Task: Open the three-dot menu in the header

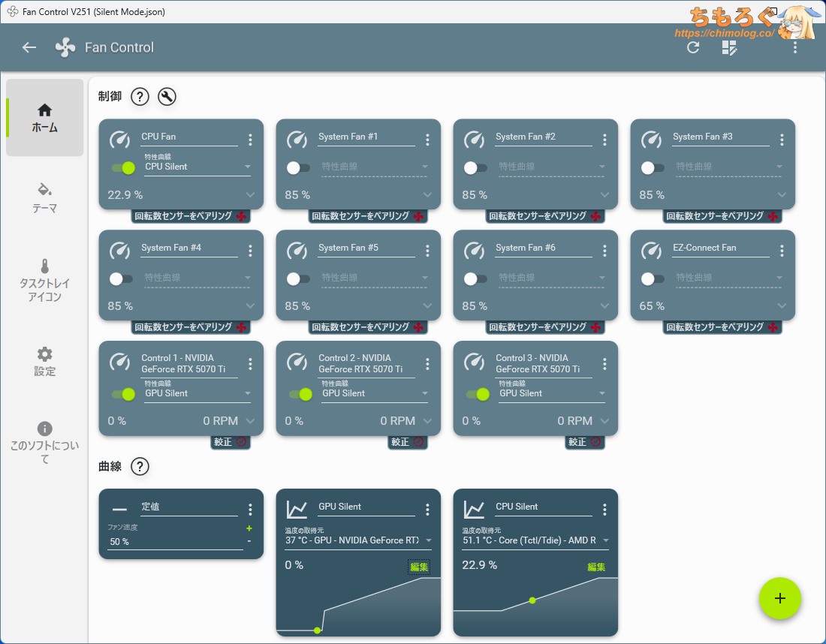Action: click(x=795, y=47)
